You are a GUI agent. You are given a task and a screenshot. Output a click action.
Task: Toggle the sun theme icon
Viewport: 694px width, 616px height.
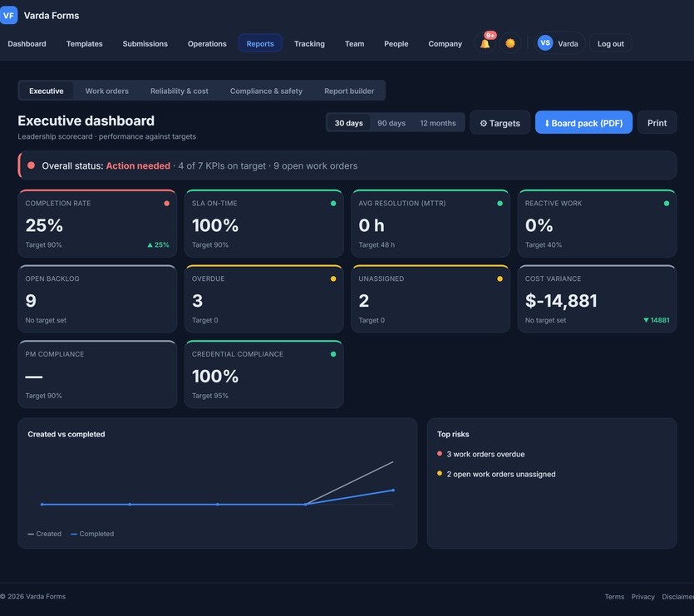(x=510, y=43)
